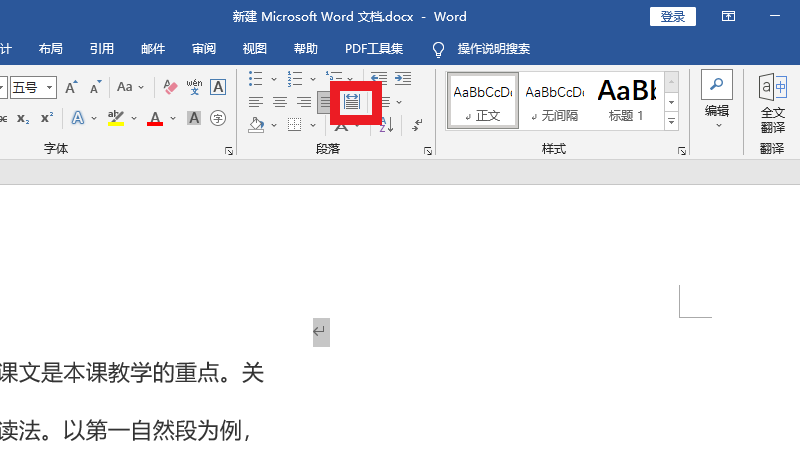Apply the red font color swatch

(155, 119)
